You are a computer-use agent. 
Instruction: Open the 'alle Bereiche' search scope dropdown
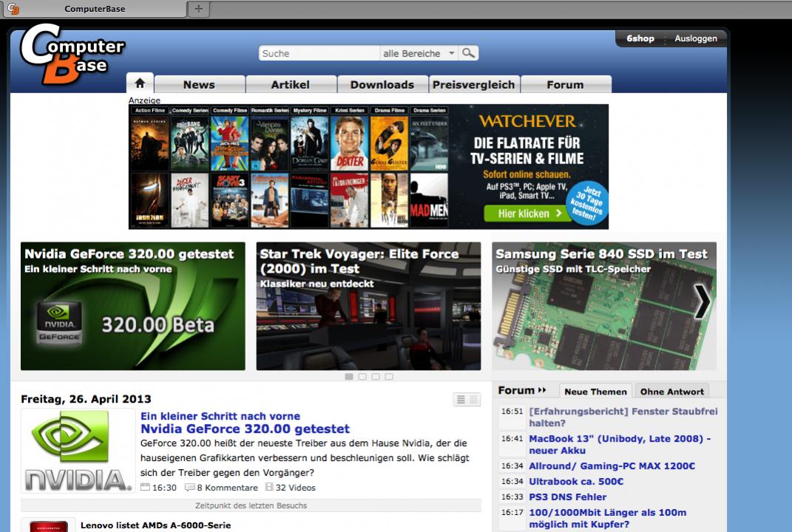[x=419, y=53]
